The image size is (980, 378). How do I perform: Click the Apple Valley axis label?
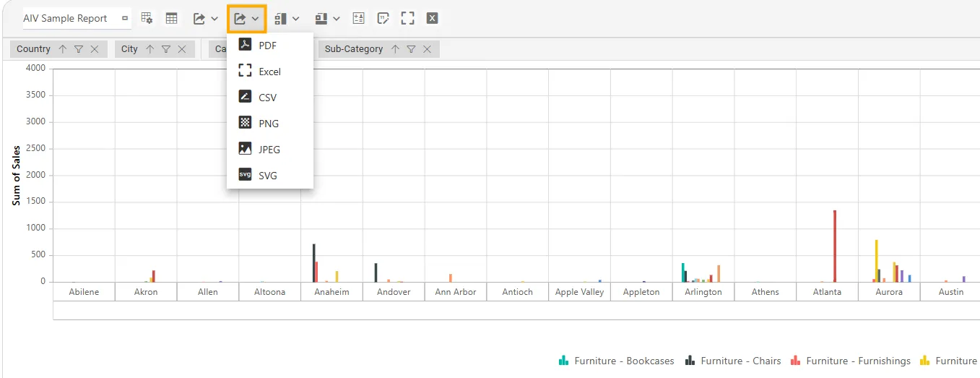(x=580, y=292)
